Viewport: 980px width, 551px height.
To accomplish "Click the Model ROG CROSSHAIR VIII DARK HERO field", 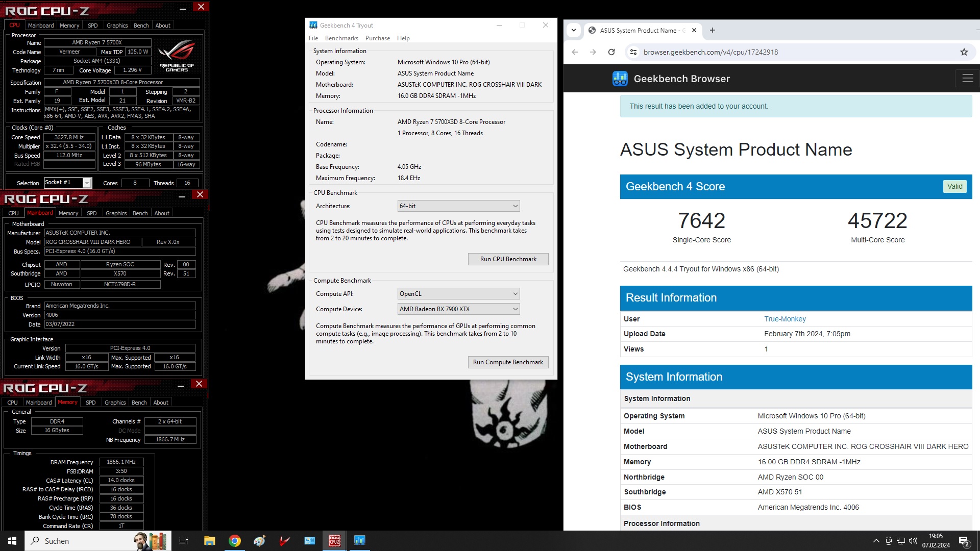I will pyautogui.click(x=92, y=242).
